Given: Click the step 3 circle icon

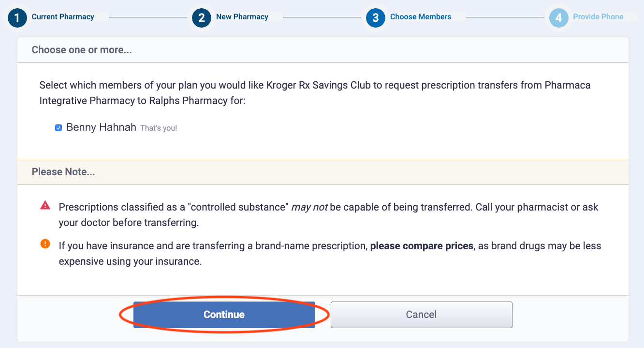Looking at the screenshot, I should [376, 18].
